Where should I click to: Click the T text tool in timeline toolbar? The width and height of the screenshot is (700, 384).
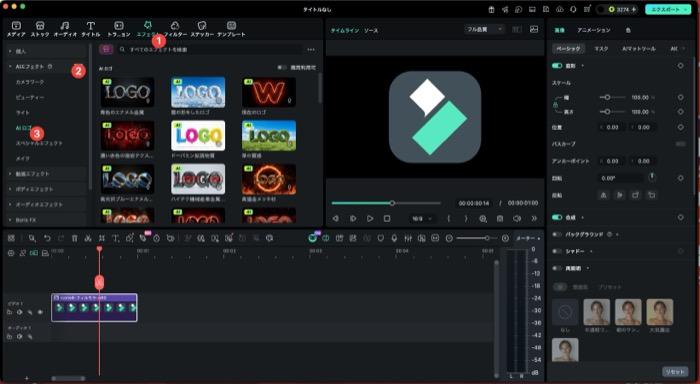(115, 238)
